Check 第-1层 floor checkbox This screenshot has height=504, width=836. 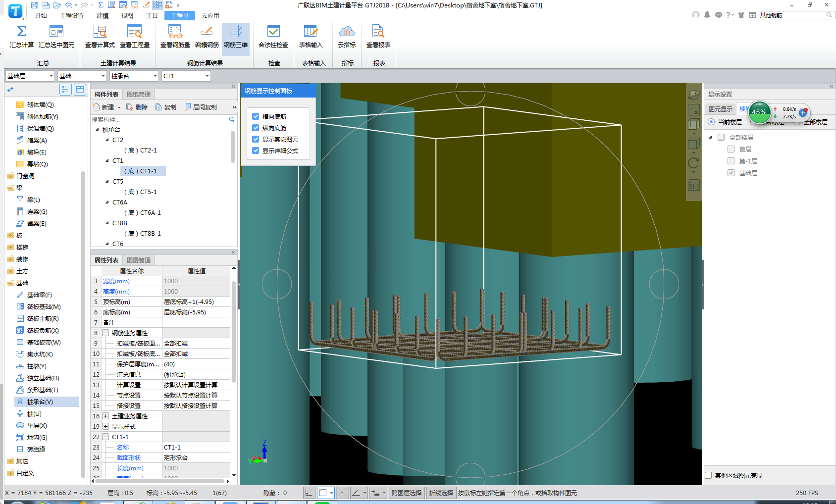(x=731, y=161)
